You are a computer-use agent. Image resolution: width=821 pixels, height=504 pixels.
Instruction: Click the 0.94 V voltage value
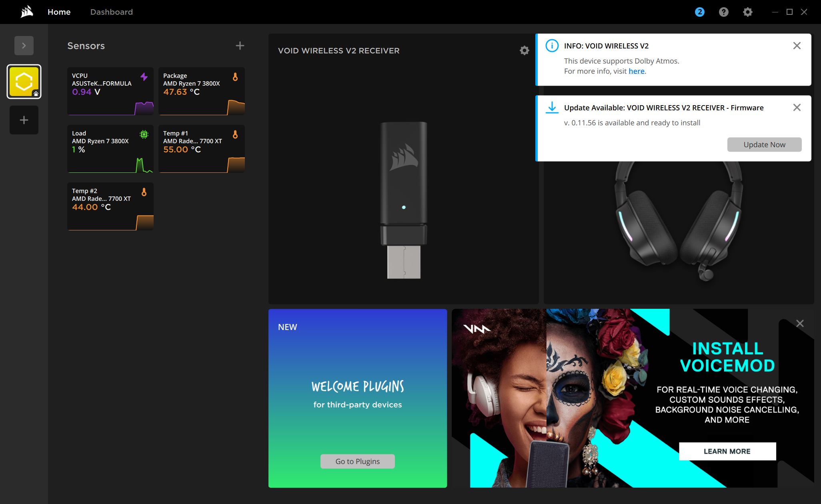(86, 92)
